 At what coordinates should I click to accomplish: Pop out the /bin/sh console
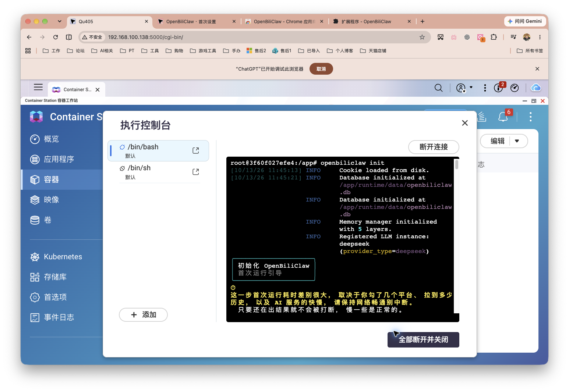click(x=196, y=172)
